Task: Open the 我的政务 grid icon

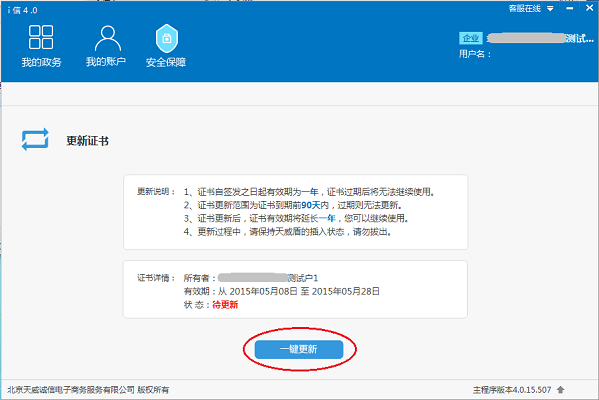Action: pyautogui.click(x=41, y=37)
